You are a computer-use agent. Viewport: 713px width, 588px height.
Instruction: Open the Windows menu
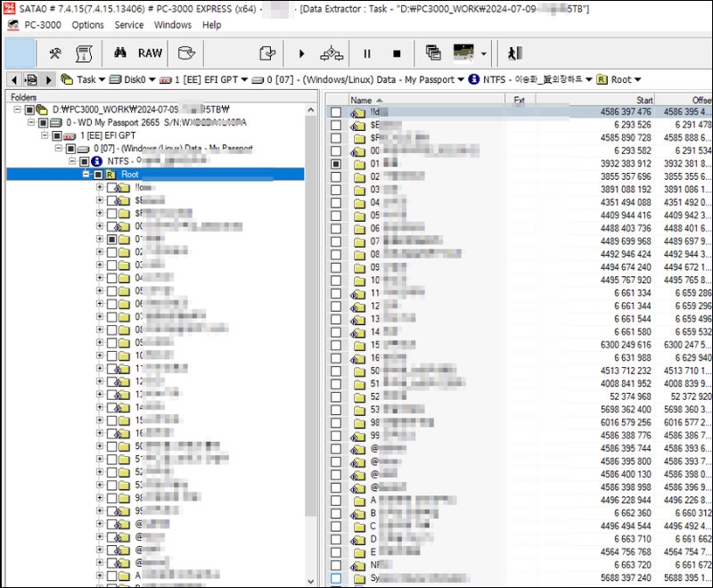[x=173, y=25]
